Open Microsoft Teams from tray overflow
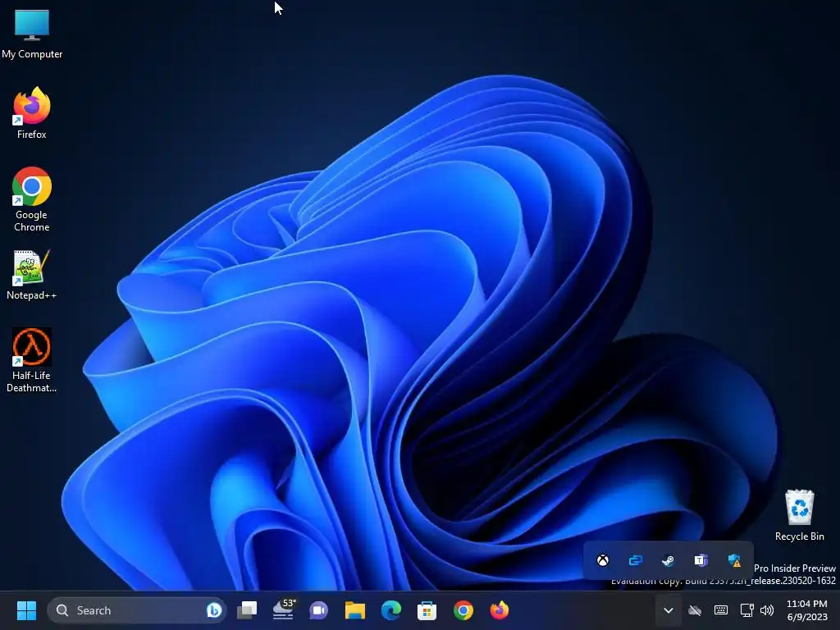 (x=701, y=560)
